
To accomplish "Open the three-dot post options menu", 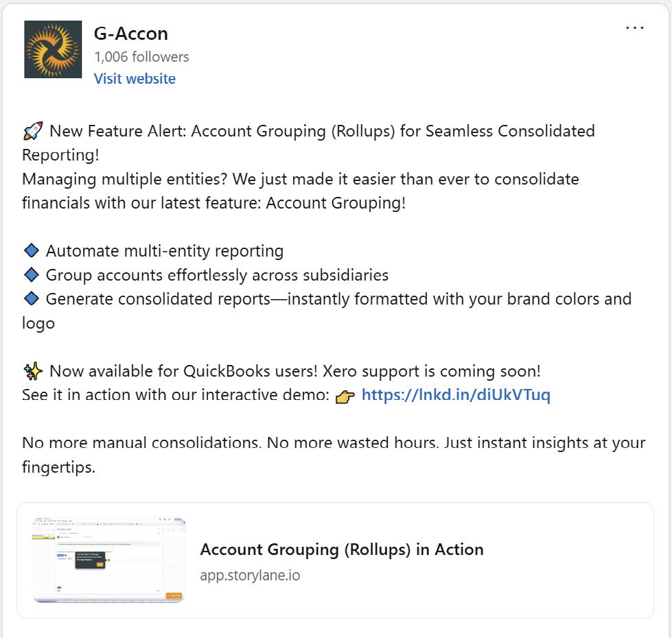I will (x=634, y=28).
